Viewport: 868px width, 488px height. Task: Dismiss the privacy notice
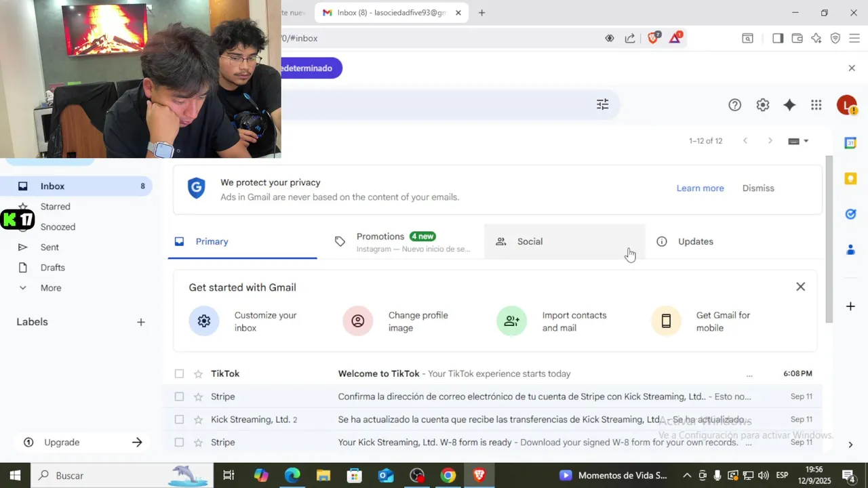(x=758, y=188)
